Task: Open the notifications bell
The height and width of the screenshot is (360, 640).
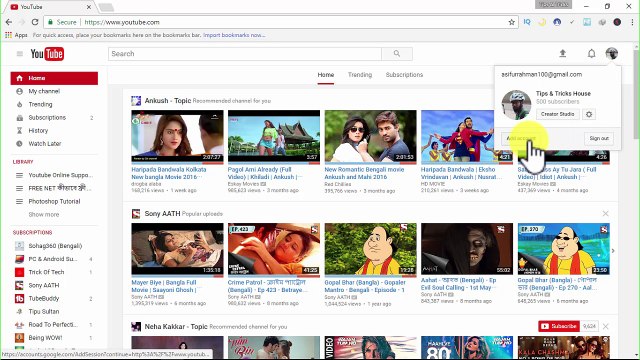Action: click(591, 53)
